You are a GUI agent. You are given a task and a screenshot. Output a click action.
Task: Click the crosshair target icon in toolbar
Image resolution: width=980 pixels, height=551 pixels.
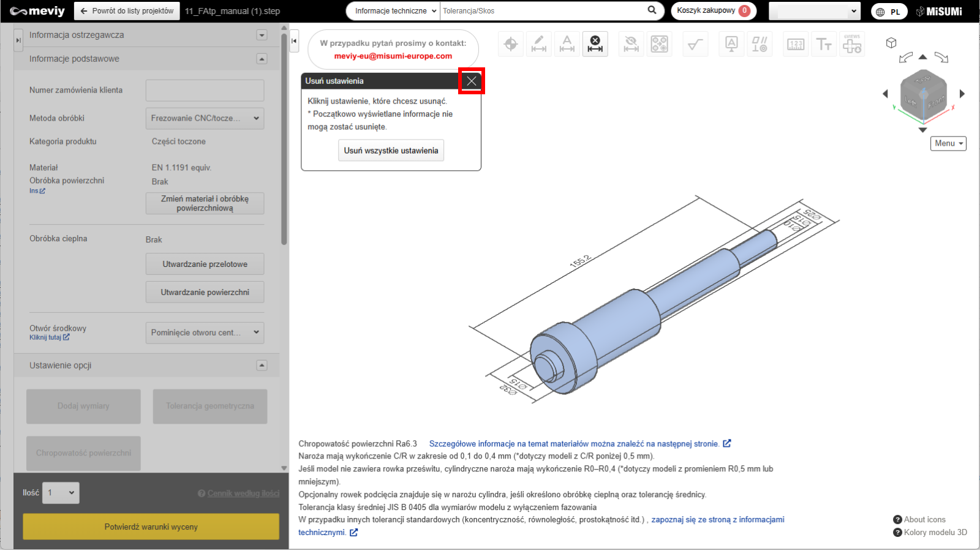coord(511,44)
